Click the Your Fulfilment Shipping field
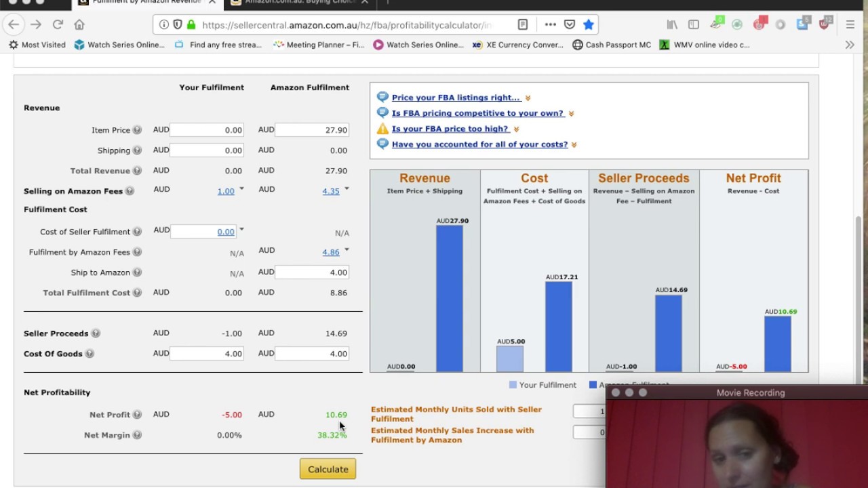The image size is (868, 488). (x=207, y=150)
